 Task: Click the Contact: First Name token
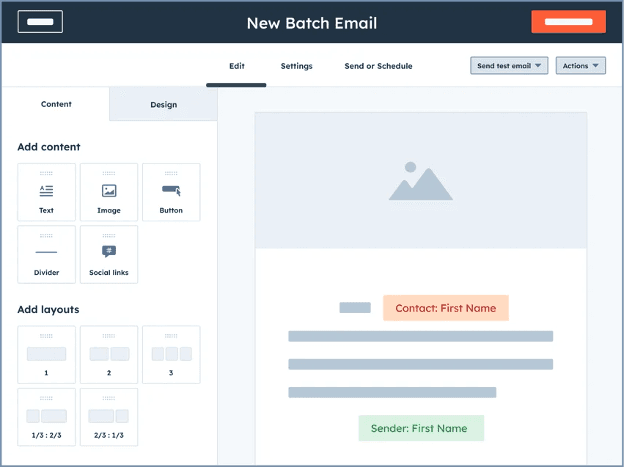[x=445, y=308]
